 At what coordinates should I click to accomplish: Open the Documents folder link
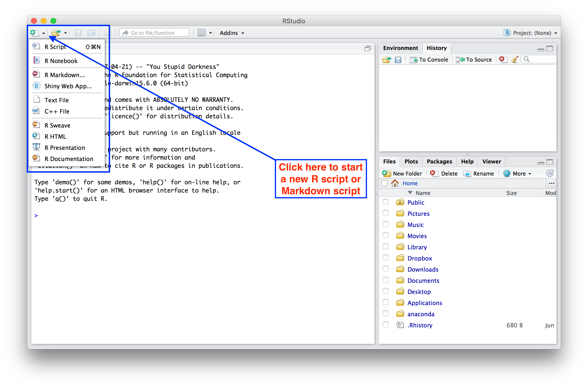[x=423, y=280]
